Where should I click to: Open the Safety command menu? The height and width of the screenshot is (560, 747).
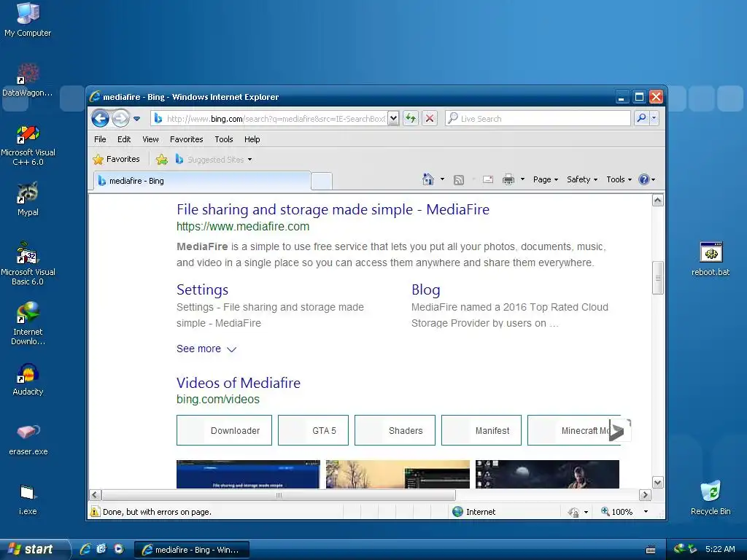click(581, 179)
